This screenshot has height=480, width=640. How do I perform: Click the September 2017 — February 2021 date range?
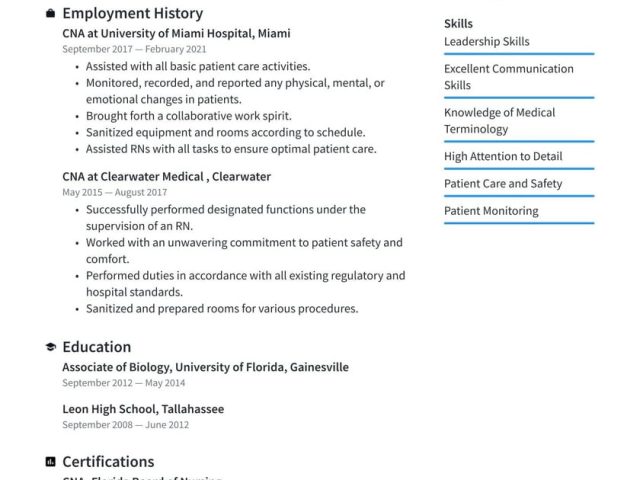tap(134, 49)
